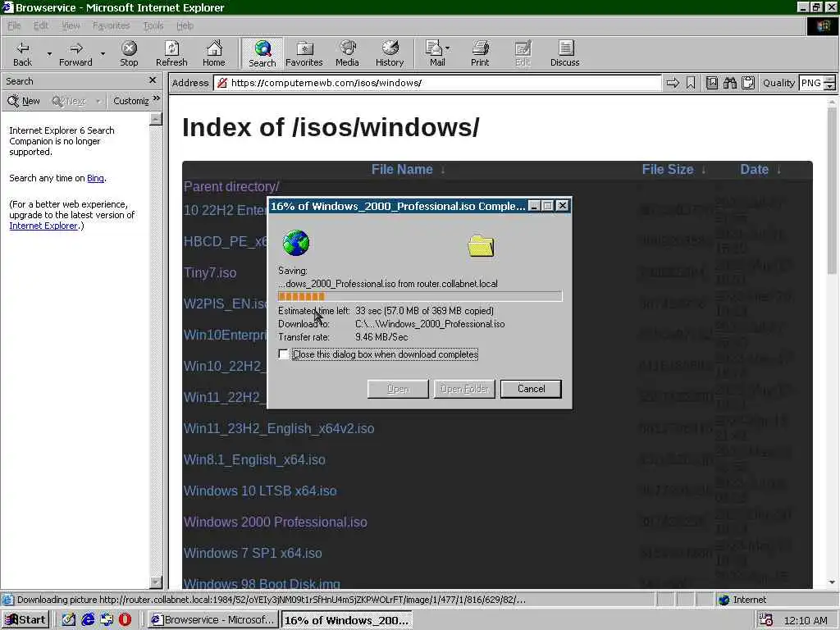This screenshot has width=840, height=630.
Task: Click the yellow folder icon in download dialog
Action: point(481,246)
